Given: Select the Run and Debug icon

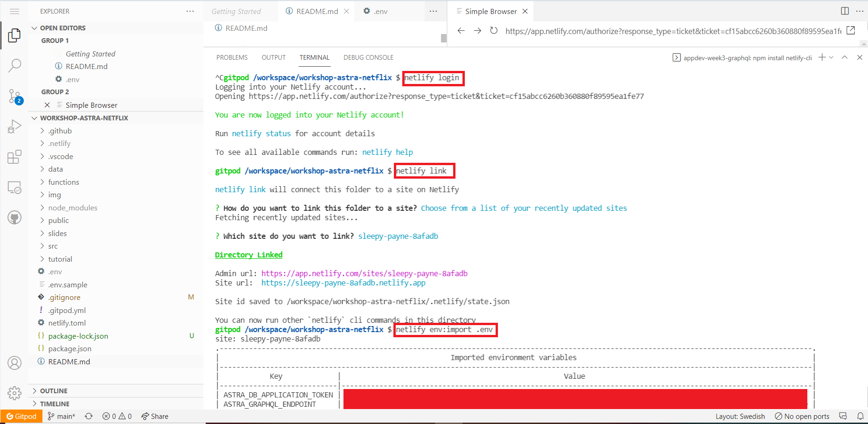Looking at the screenshot, I should click(14, 126).
